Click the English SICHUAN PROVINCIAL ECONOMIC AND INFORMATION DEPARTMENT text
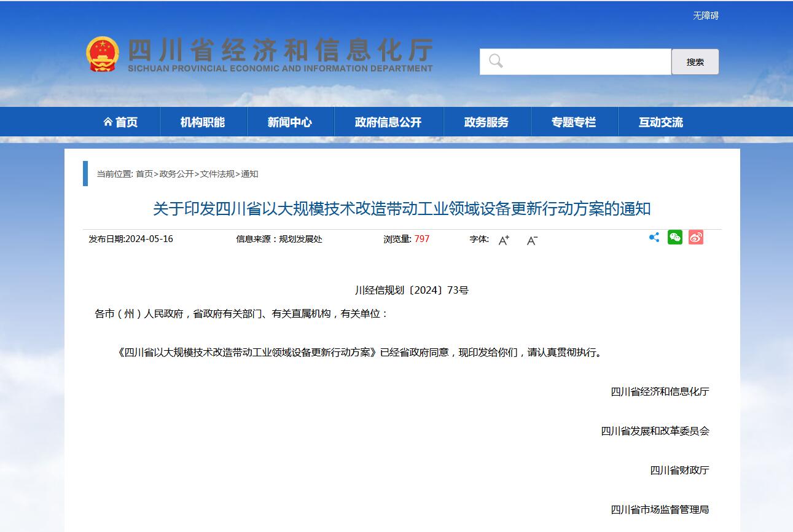Viewport: 793px width, 532px height. pos(281,68)
